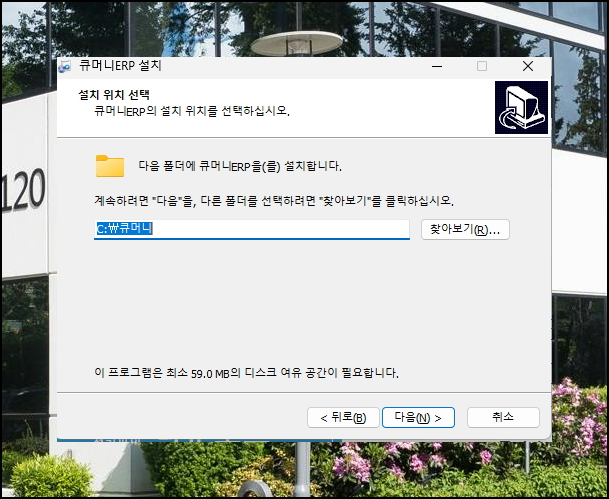This screenshot has width=609, height=499.
Task: Click the 큐머니ERP 설치 title text
Action: coord(120,66)
